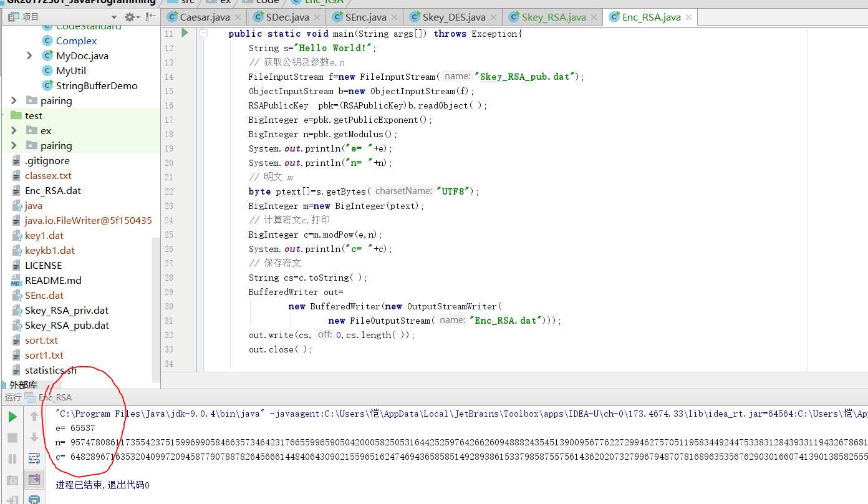Go down the stack trace
The height and width of the screenshot is (504, 868).
click(x=34, y=438)
